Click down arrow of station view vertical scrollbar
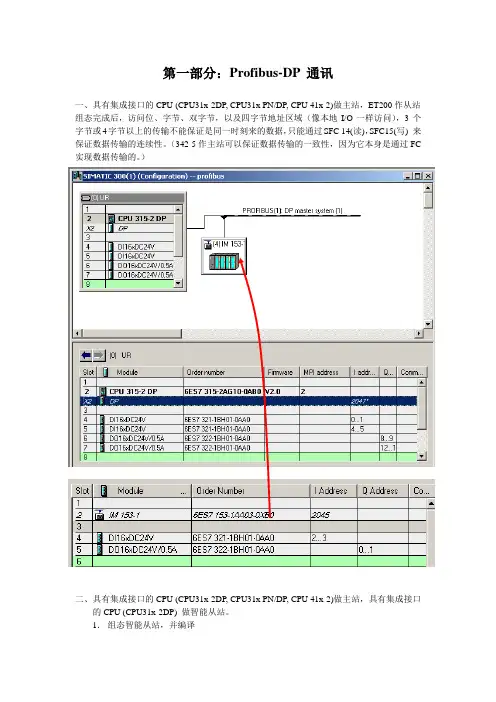496x702 pixels. (x=428, y=324)
